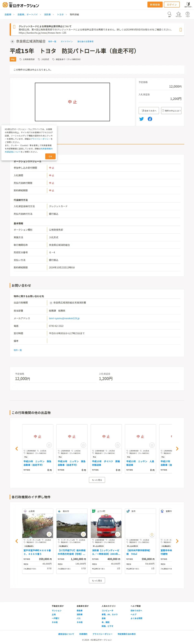Open the プライバシーポリシー link in cookie popup
The height and width of the screenshot is (644, 194).
(41, 139)
